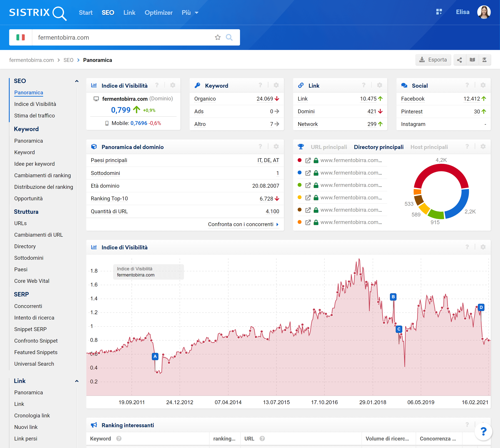This screenshot has width=500, height=448.
Task: Click the share icon next to Esporta
Action: click(459, 60)
